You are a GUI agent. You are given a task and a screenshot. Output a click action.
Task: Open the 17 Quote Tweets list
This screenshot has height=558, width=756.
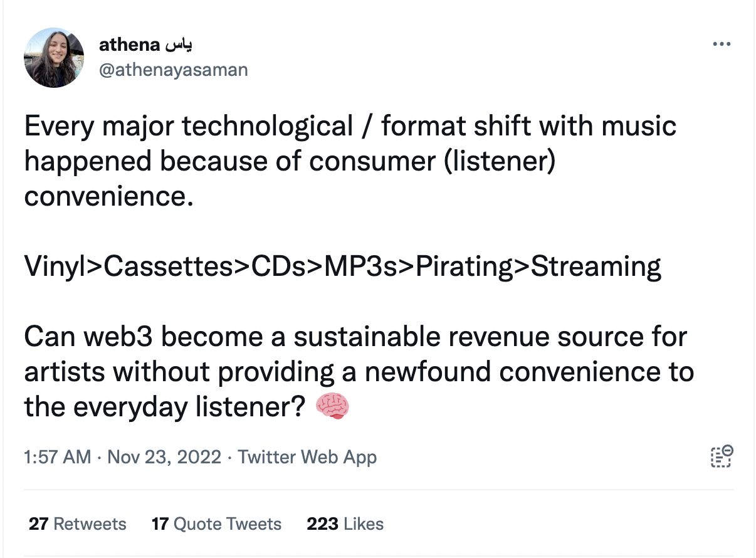(216, 524)
